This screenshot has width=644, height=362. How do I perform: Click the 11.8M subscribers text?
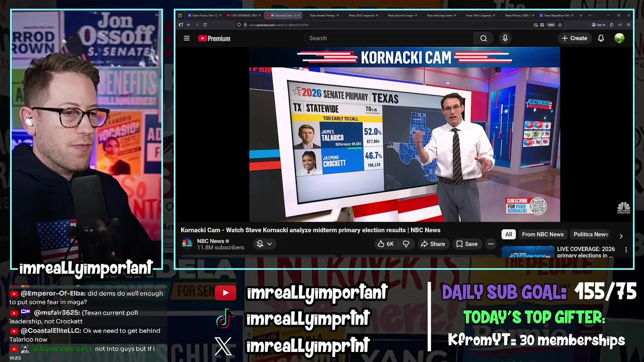point(220,247)
